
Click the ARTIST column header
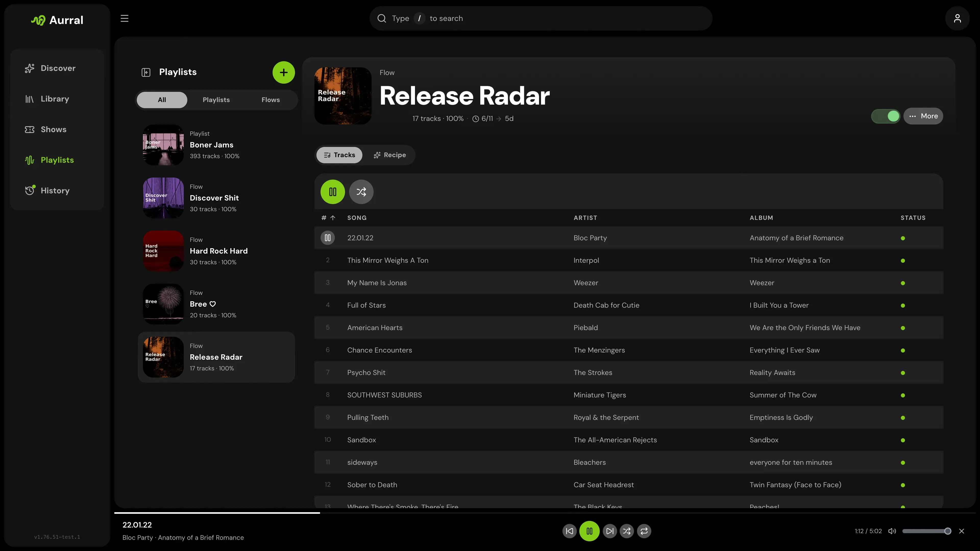[x=585, y=218]
